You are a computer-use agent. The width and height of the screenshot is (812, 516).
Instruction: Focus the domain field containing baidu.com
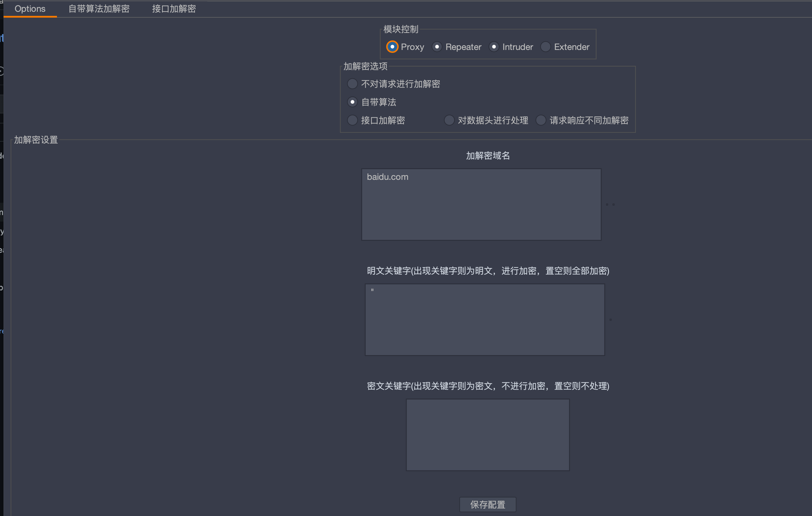(x=481, y=205)
